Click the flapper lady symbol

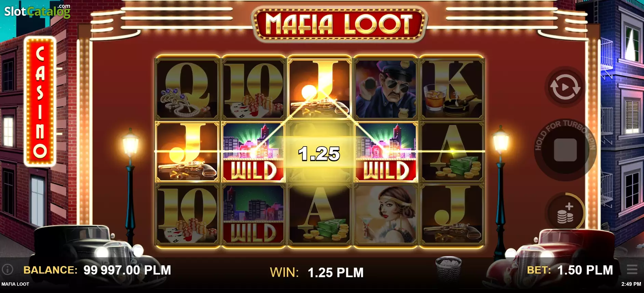[x=386, y=214]
